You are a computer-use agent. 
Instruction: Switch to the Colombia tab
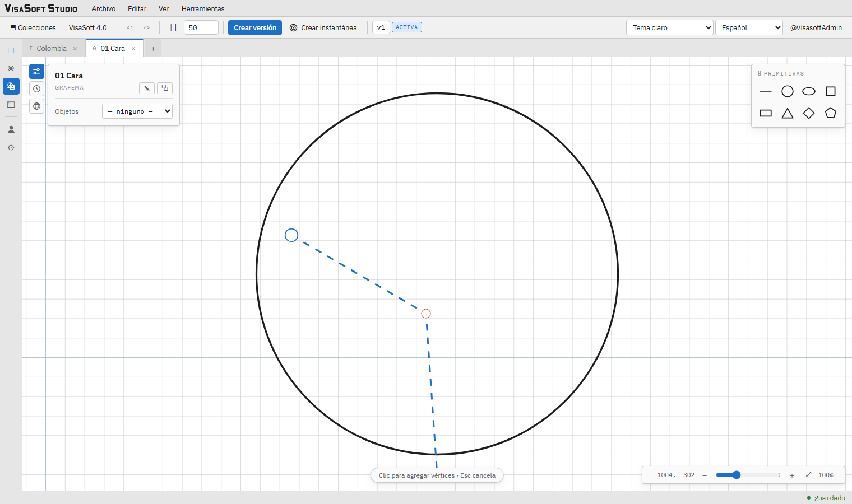(51, 49)
